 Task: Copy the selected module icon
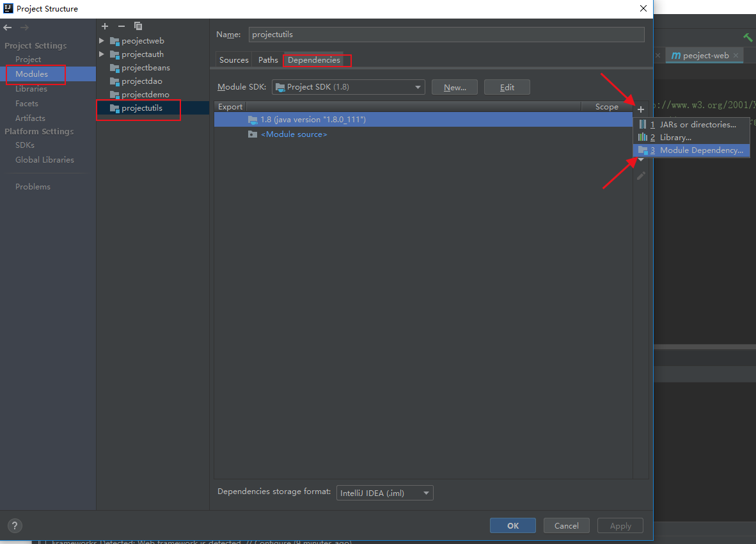(138, 26)
